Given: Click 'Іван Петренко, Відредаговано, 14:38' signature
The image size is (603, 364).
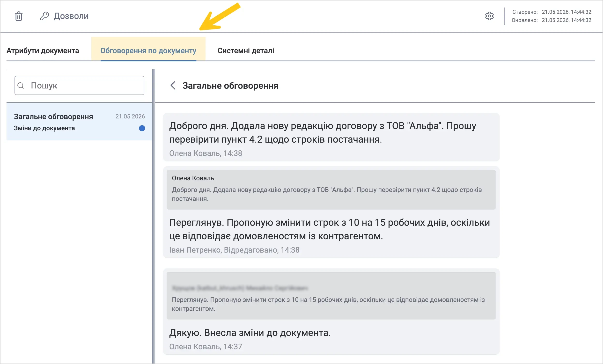Looking at the screenshot, I should (x=234, y=250).
